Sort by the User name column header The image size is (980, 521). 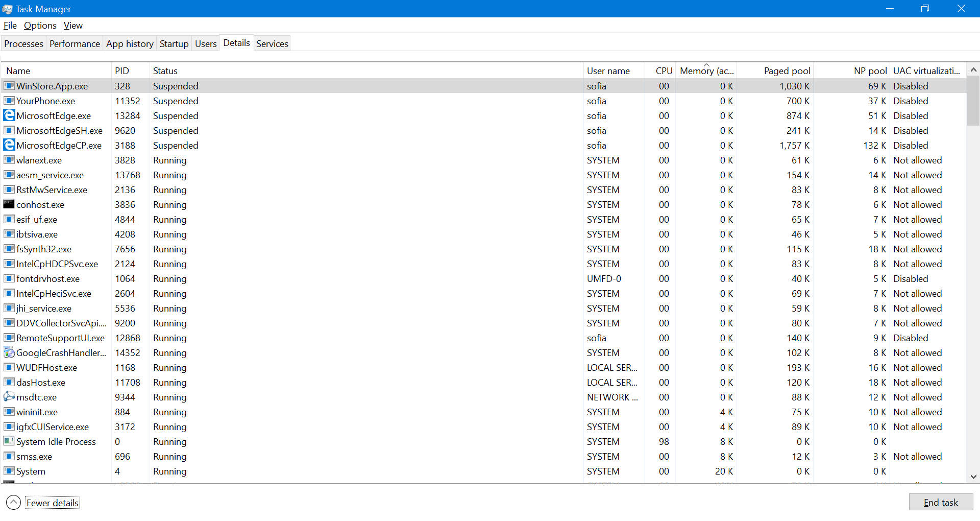pyautogui.click(x=614, y=71)
